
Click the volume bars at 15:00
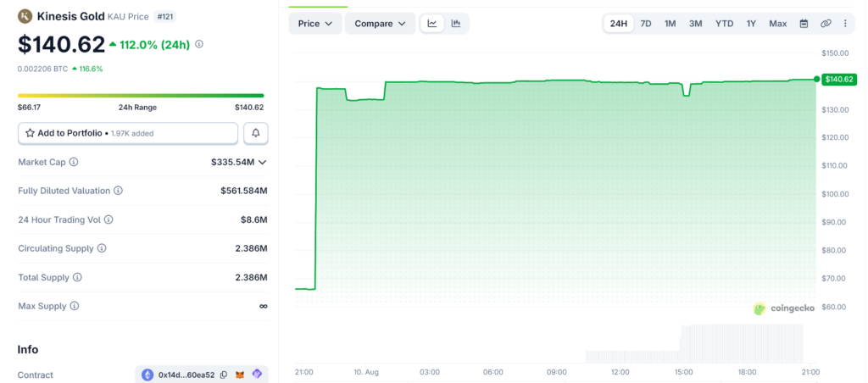click(x=684, y=344)
